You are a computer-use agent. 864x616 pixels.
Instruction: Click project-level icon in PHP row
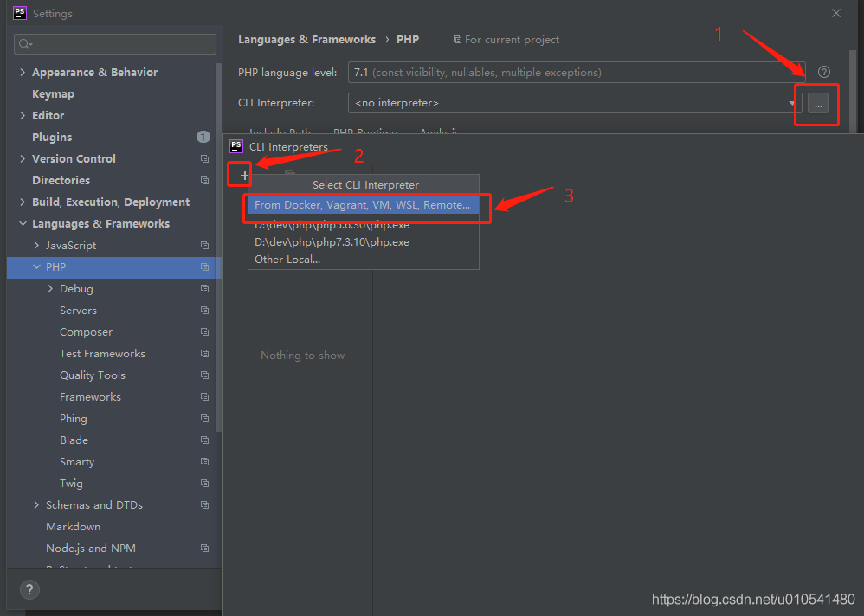(205, 267)
